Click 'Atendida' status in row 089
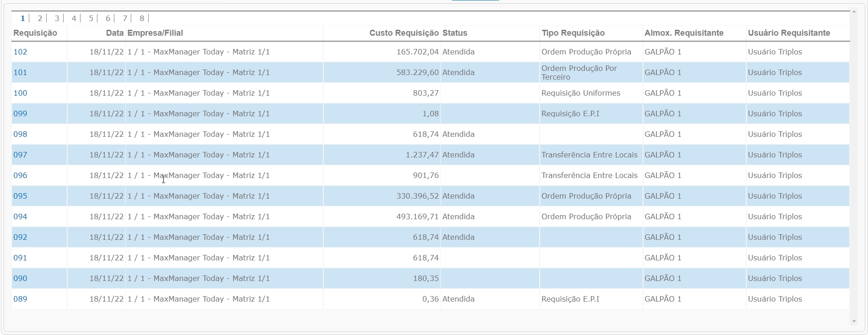Viewport: 868px width, 335px height. [x=458, y=299]
